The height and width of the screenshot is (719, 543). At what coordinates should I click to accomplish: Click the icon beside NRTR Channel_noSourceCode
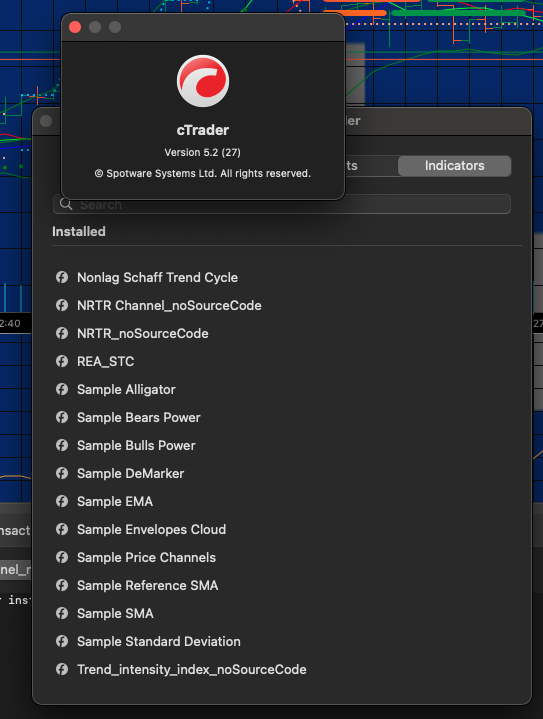coord(62,305)
